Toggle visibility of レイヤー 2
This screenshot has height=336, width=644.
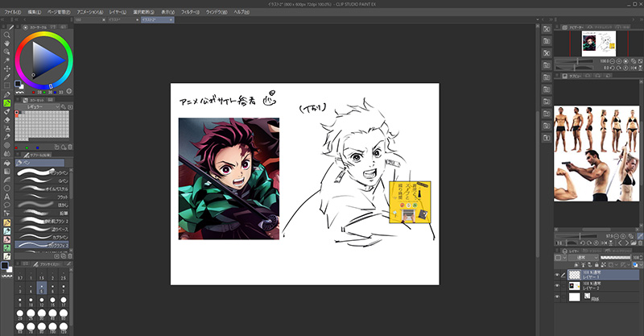coord(557,286)
